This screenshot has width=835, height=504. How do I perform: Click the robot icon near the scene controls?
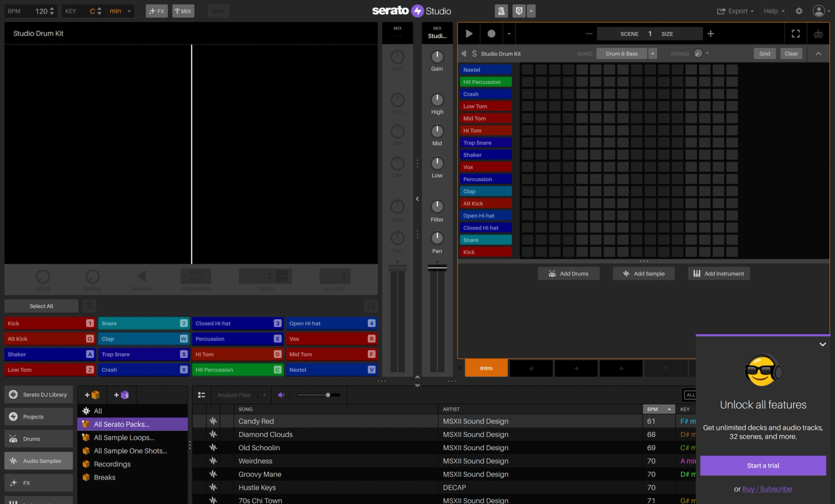point(818,33)
